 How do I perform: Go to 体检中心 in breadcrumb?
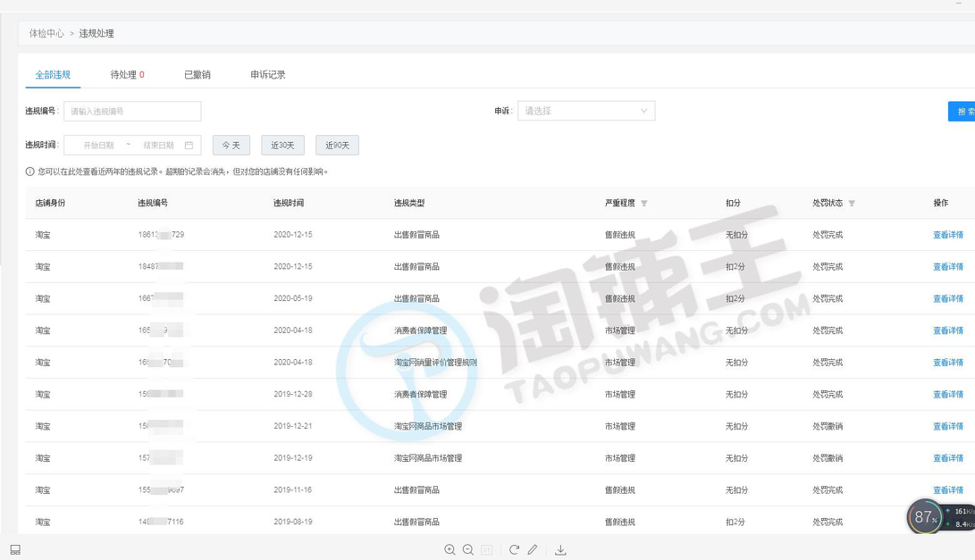(x=46, y=33)
